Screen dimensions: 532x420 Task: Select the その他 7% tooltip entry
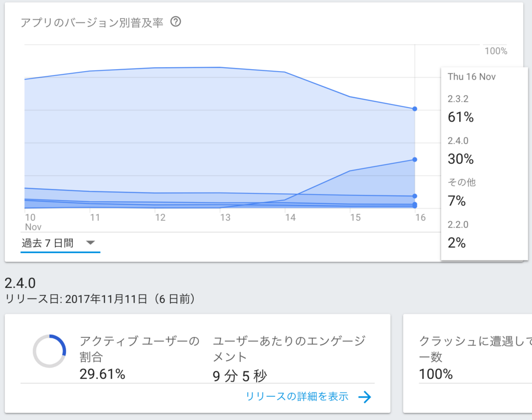pos(460,193)
